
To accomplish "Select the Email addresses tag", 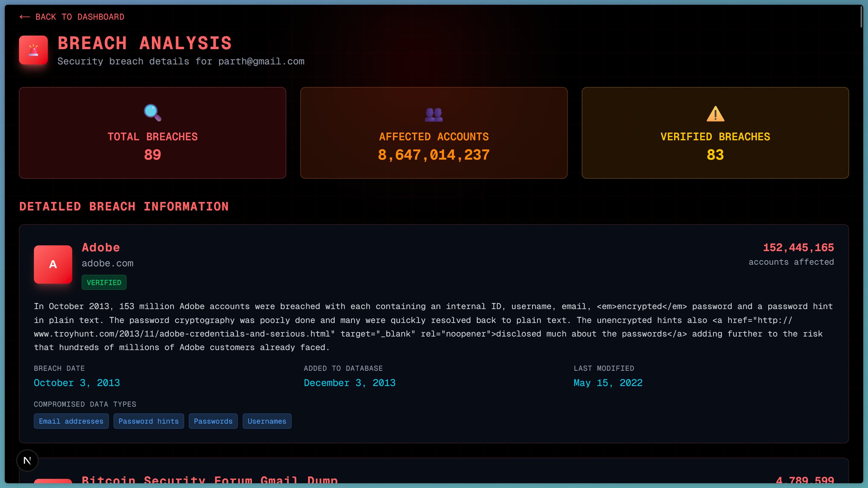I will coord(71,421).
